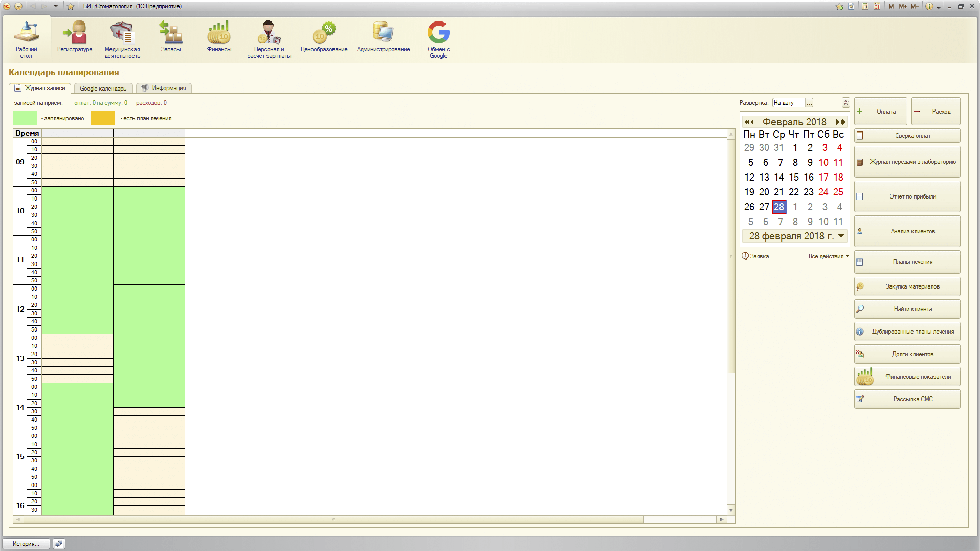Open the calculator in title bar
Image resolution: width=980 pixels, height=551 pixels.
865,6
